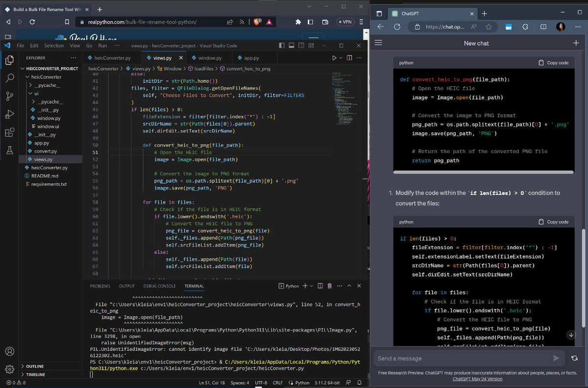The width and height of the screenshot is (588, 388).
Task: Click Ln 51, Col 18 in status bar
Action: coord(212,383)
